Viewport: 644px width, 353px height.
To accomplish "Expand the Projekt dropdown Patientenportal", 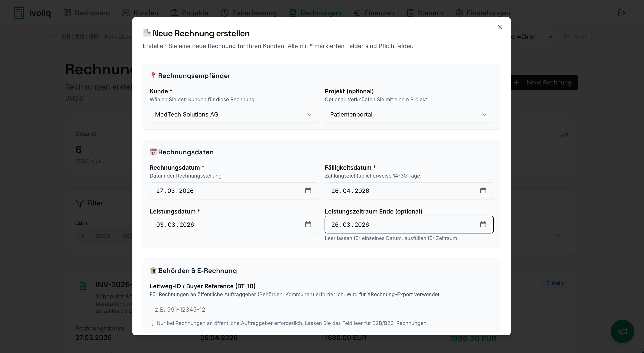I will pos(409,114).
